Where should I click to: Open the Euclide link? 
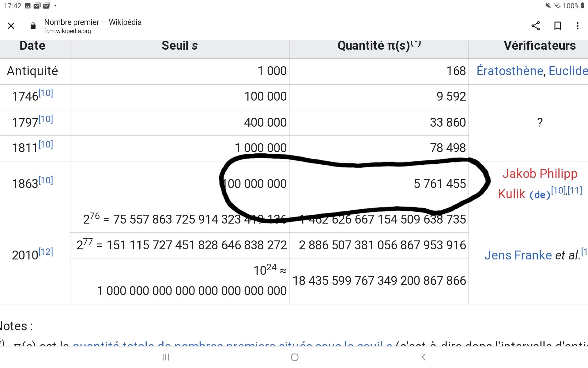tap(568, 71)
